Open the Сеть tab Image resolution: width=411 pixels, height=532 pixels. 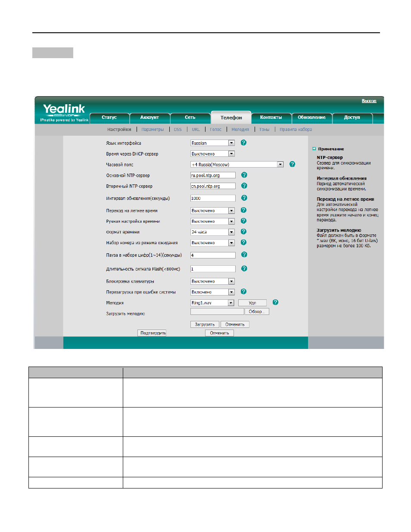[x=190, y=118]
